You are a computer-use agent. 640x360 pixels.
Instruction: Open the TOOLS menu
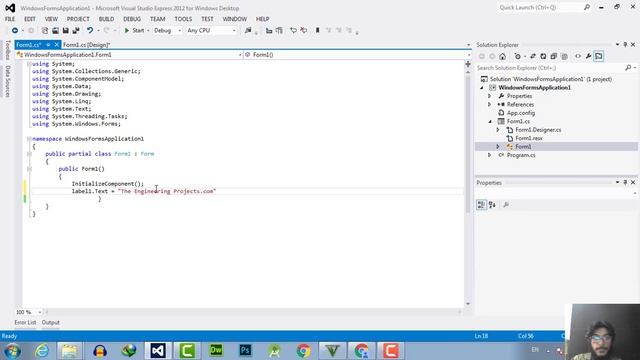pyautogui.click(x=183, y=19)
